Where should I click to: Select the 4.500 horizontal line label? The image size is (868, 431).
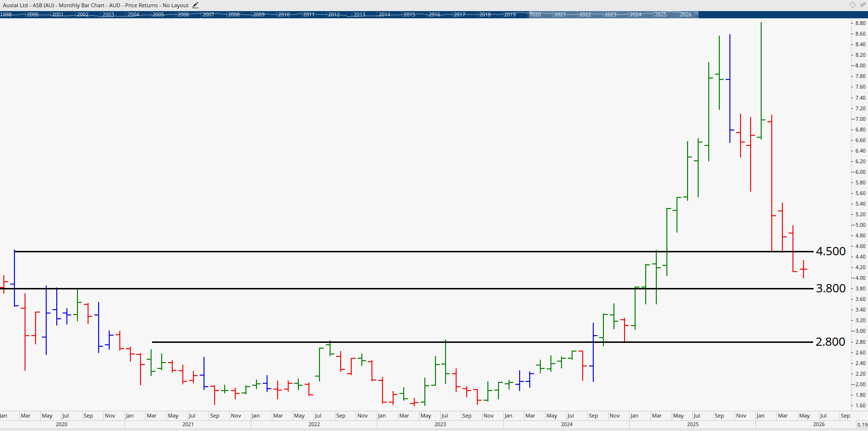(830, 251)
